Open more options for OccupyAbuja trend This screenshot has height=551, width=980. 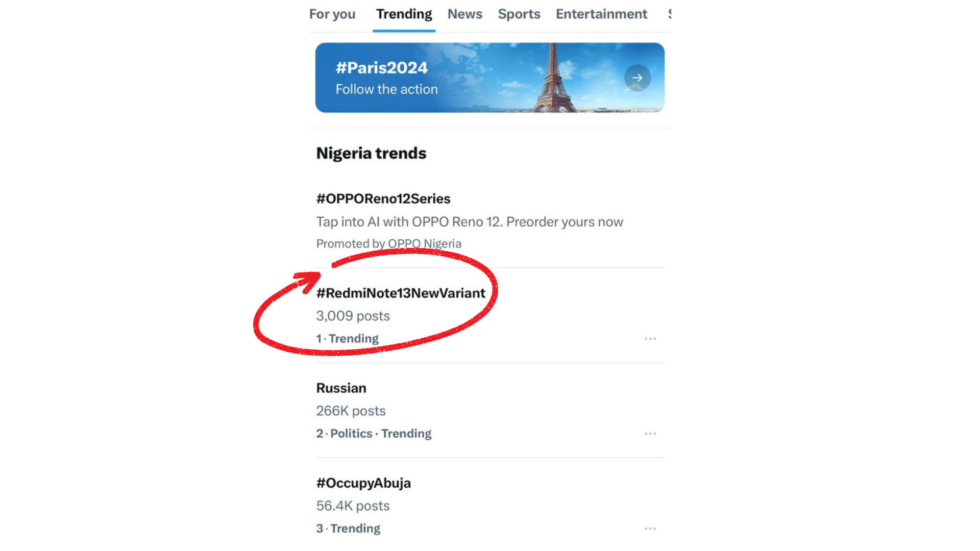coord(650,529)
